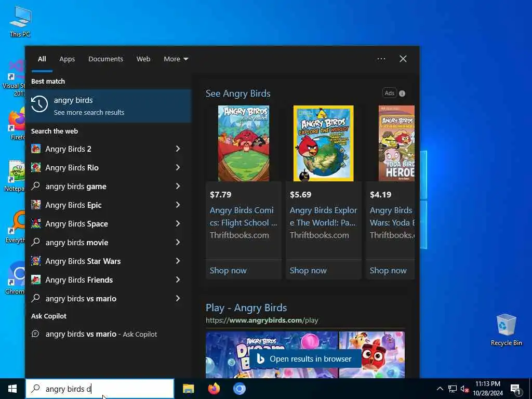Click the $5.69 price text
This screenshot has width=532, height=399.
tap(301, 194)
